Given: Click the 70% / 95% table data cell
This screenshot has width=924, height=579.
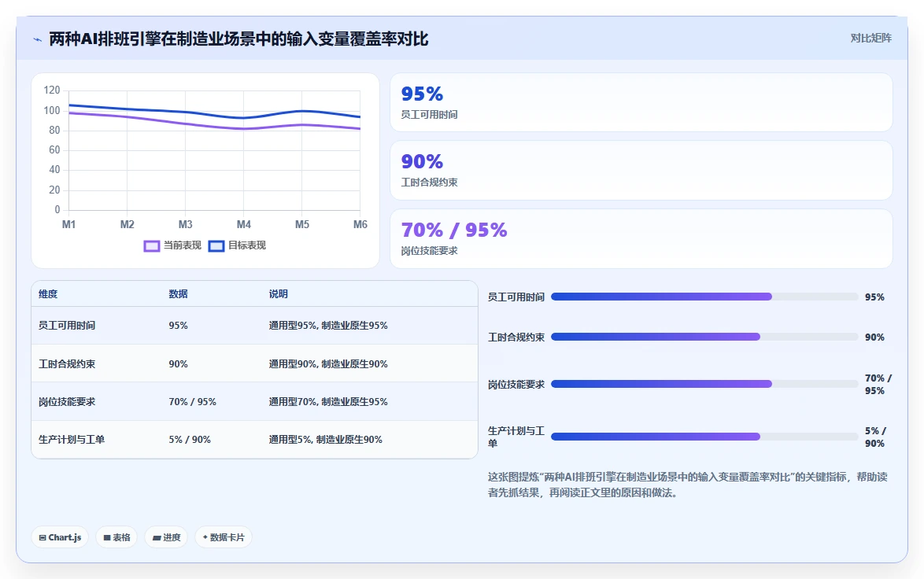Looking at the screenshot, I should [x=192, y=402].
